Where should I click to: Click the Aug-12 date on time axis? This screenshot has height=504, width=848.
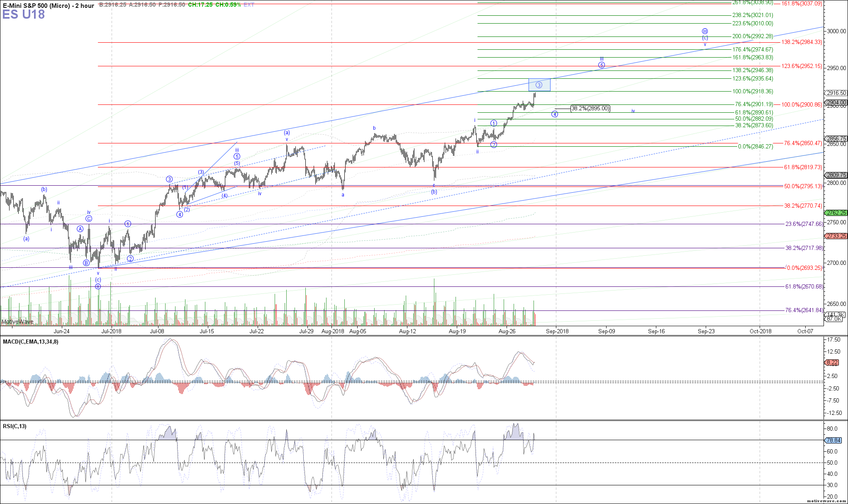[x=407, y=331]
